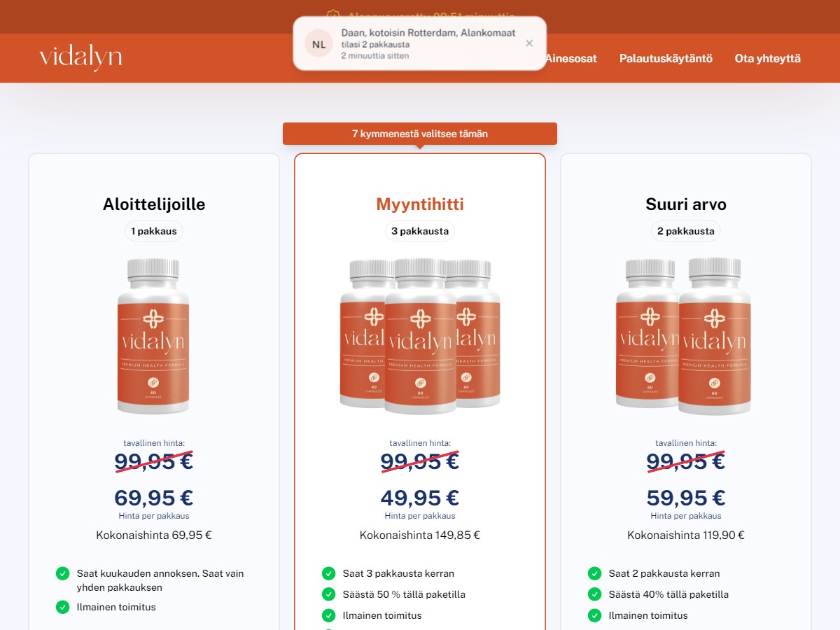840x630 pixels.
Task: Click 'Kokonaishinta 69,95 €' text
Action: point(154,535)
